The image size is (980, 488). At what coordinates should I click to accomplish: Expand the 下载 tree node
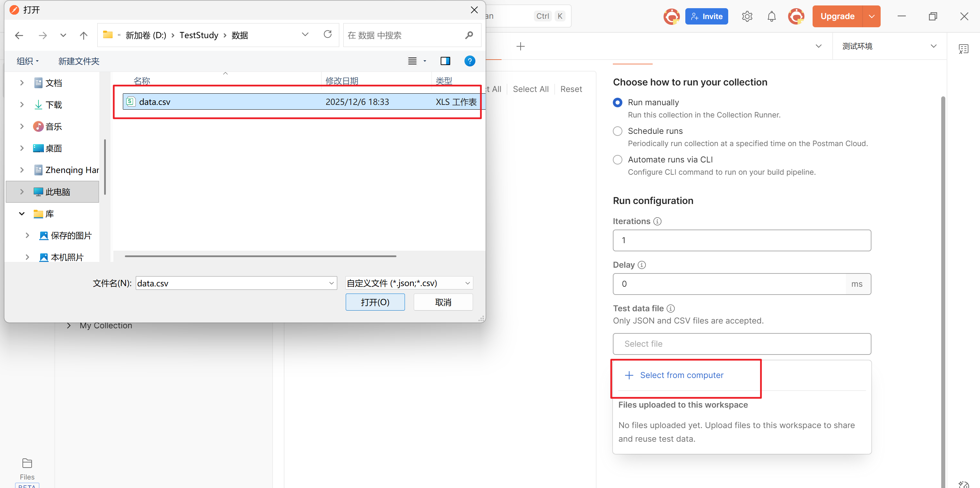[x=22, y=104]
